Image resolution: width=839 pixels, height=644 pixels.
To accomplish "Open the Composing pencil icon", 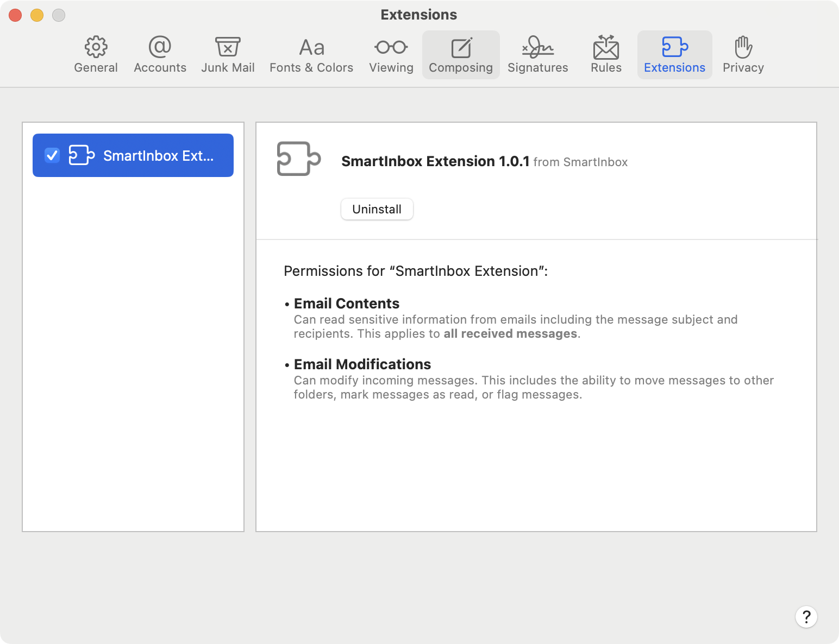I will tap(461, 47).
